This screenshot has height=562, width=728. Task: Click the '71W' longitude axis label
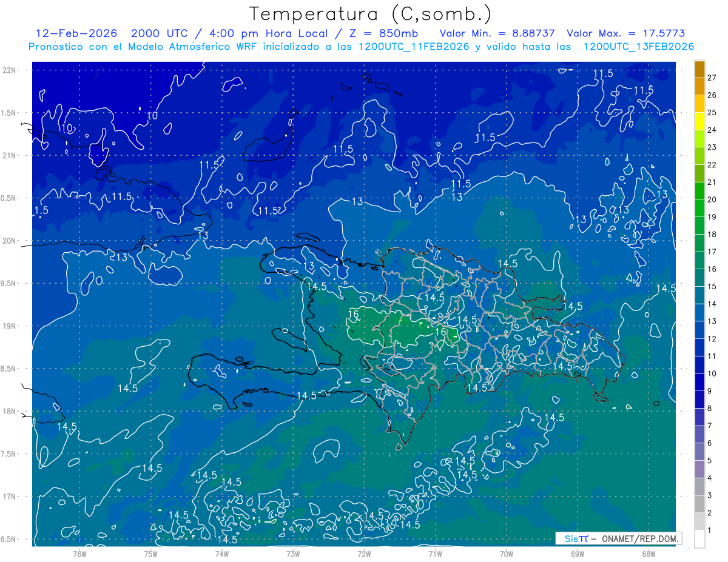point(435,554)
